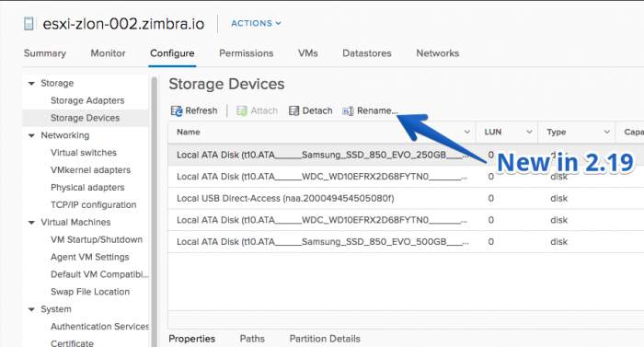
Task: Click LUN value 0 of Samsung 500GB row
Action: coord(490,242)
